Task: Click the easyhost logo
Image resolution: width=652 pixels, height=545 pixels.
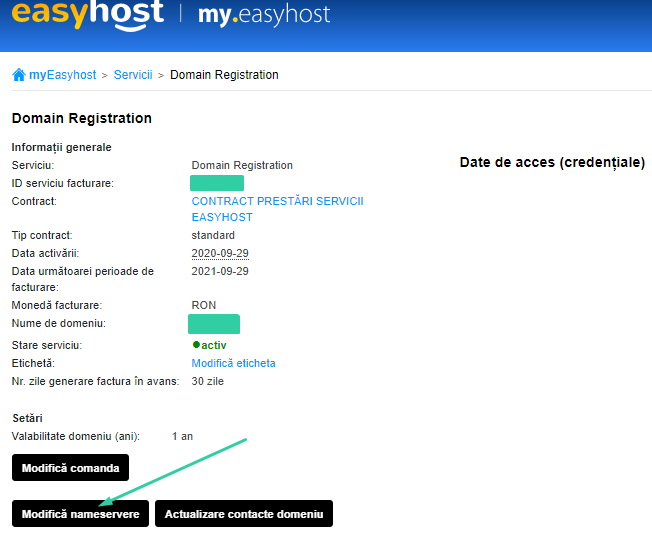Action: [x=88, y=15]
